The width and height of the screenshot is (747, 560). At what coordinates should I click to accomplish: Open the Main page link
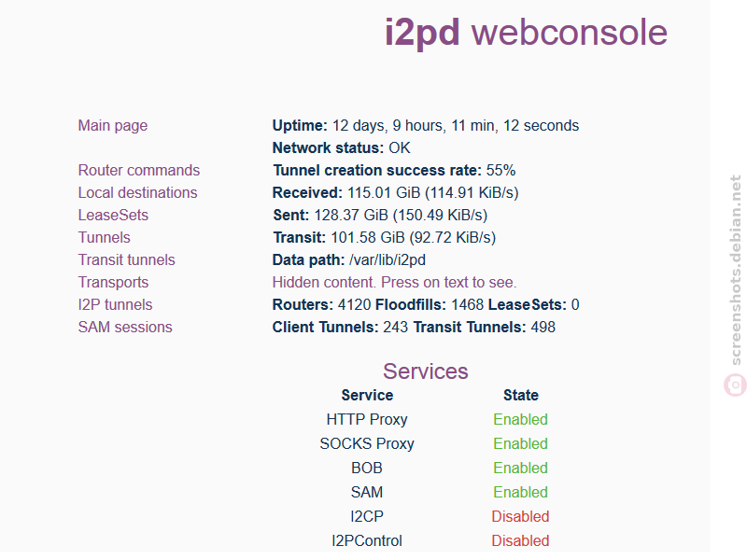coord(113,126)
